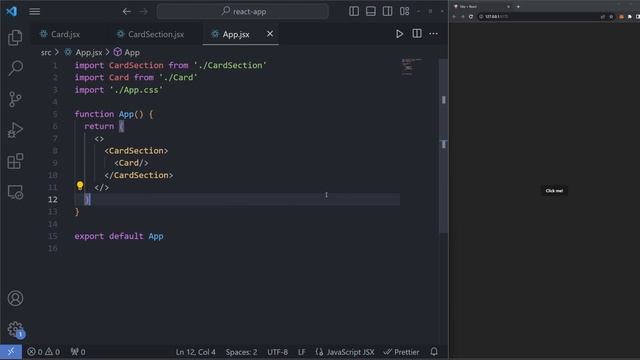Open the Accounts menu icon
640x360 pixels.
pos(15,298)
